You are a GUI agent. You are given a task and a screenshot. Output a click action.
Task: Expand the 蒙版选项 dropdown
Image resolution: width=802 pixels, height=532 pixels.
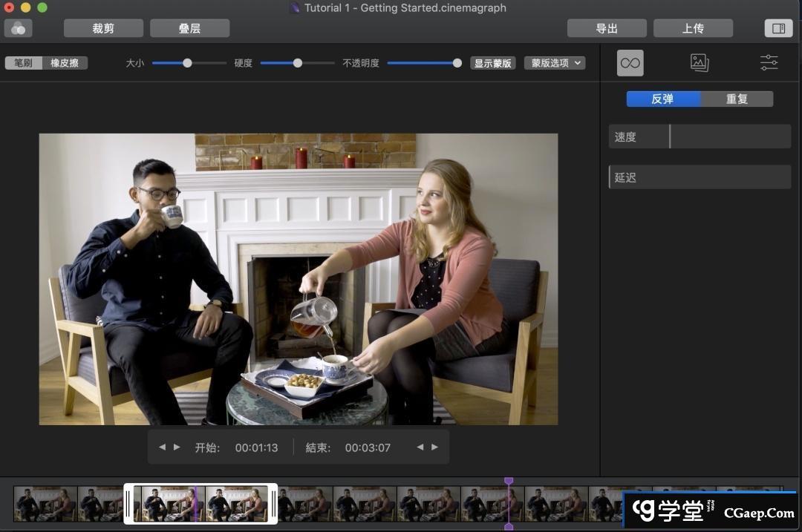click(x=555, y=63)
